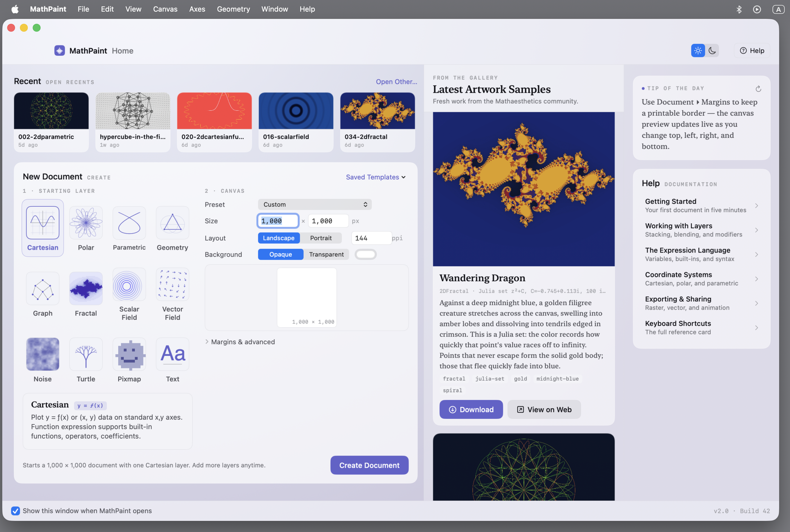Set layout to Portrait

coord(321,238)
